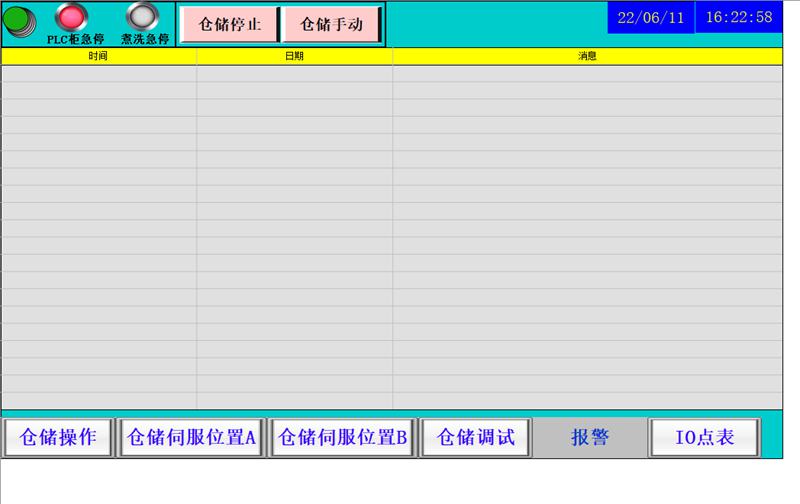Click the first row in the 时间 column
The width and height of the screenshot is (800, 504).
click(98, 73)
